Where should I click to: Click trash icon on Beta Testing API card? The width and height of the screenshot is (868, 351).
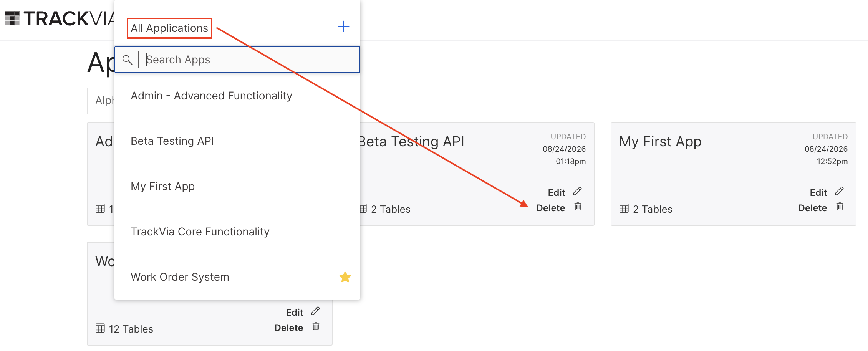coord(578,207)
